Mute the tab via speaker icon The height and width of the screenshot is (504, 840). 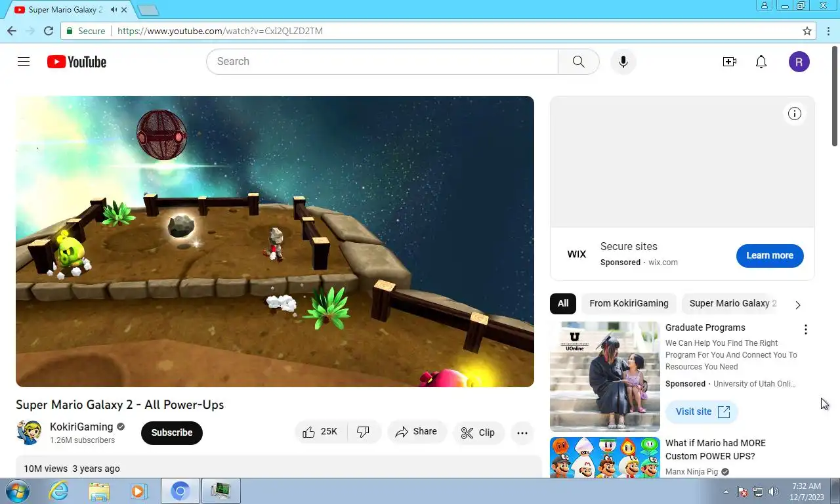[x=114, y=10]
